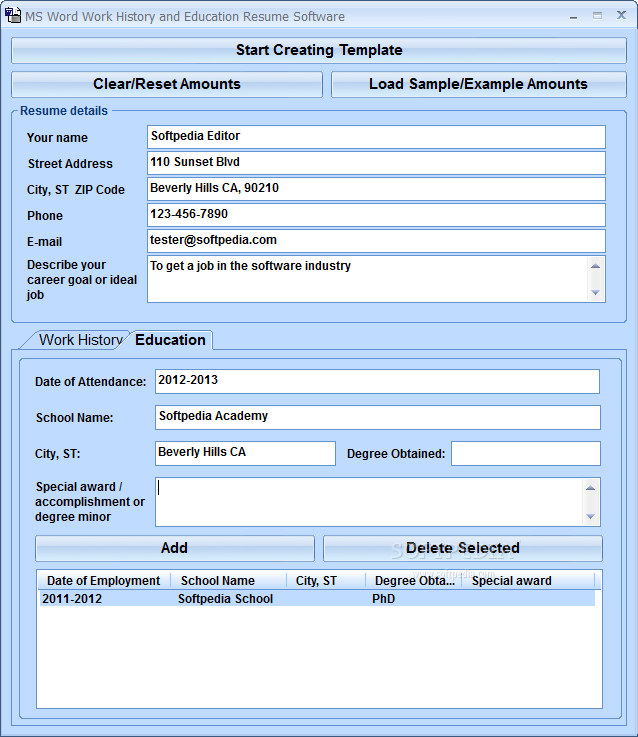This screenshot has height=737, width=638.
Task: Click the career goal text area
Action: point(367,279)
